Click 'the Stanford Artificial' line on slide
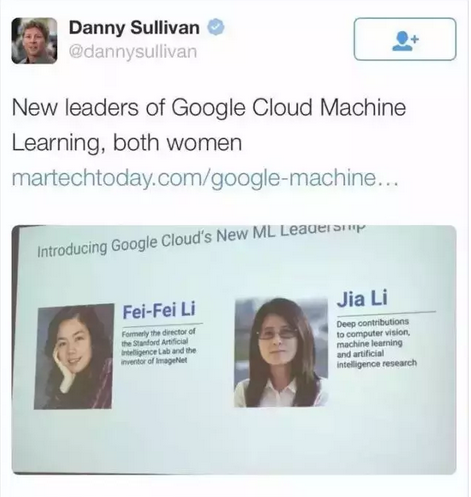The height and width of the screenshot is (497, 471). pyautogui.click(x=155, y=342)
